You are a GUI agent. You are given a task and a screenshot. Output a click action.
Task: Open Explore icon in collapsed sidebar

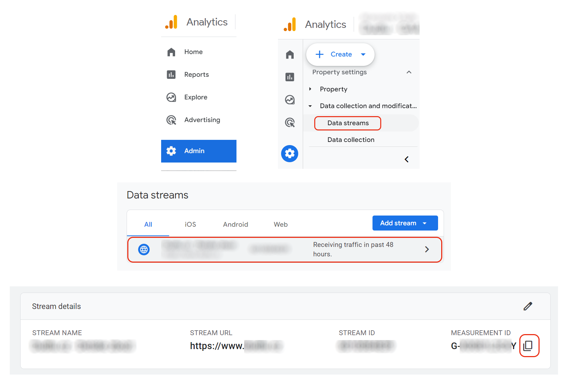(289, 100)
